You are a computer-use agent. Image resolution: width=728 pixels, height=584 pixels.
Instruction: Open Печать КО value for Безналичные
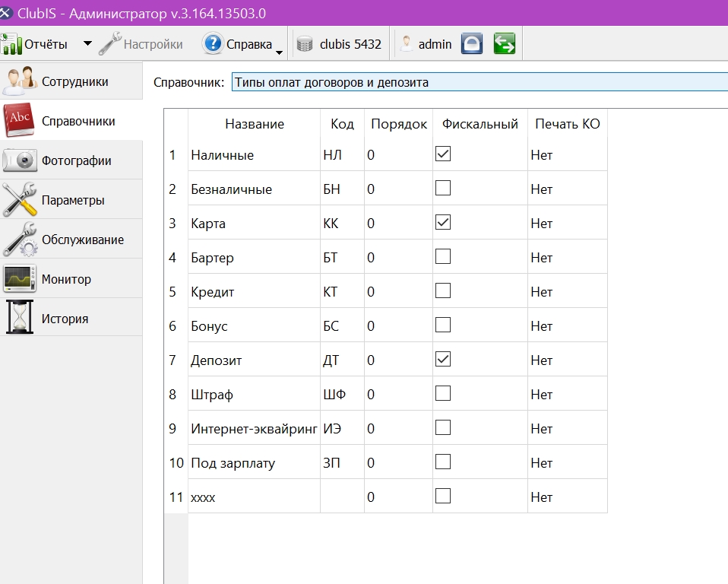click(568, 188)
